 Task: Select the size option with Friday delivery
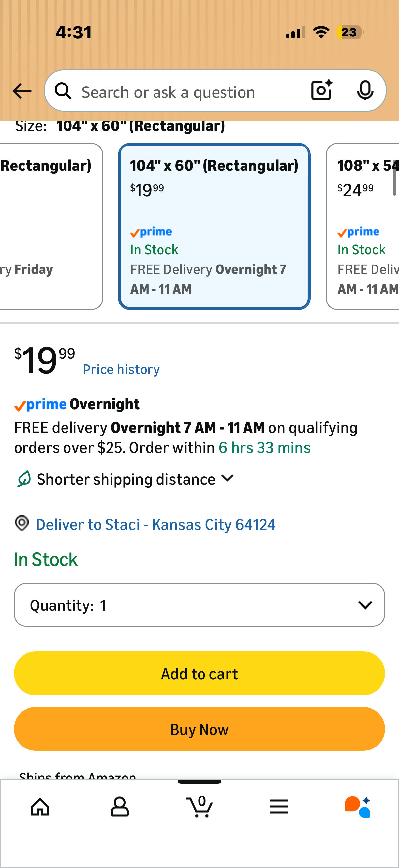[x=51, y=226]
